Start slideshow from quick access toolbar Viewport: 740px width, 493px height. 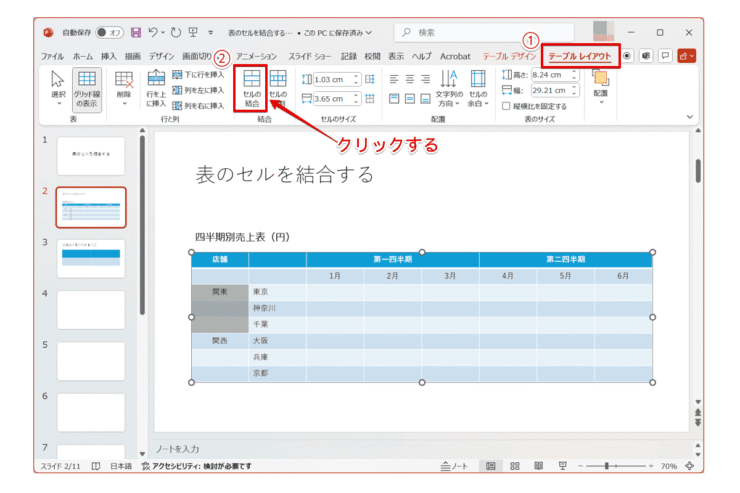click(x=193, y=33)
